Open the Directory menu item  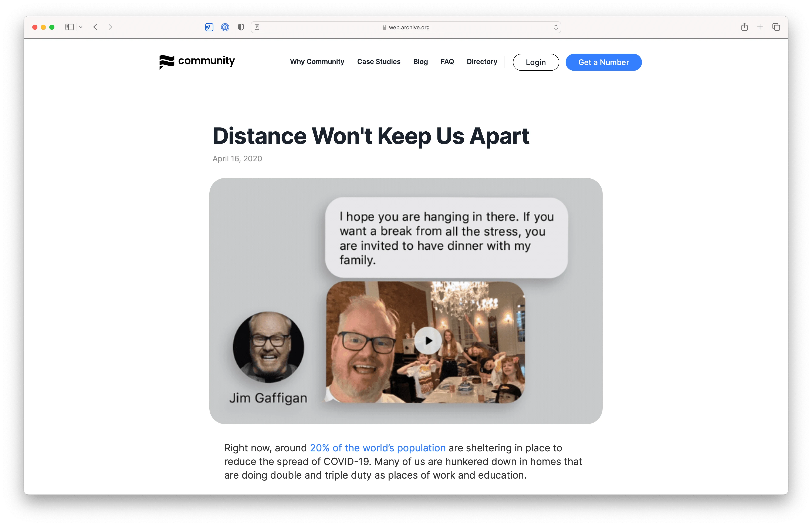point(482,62)
